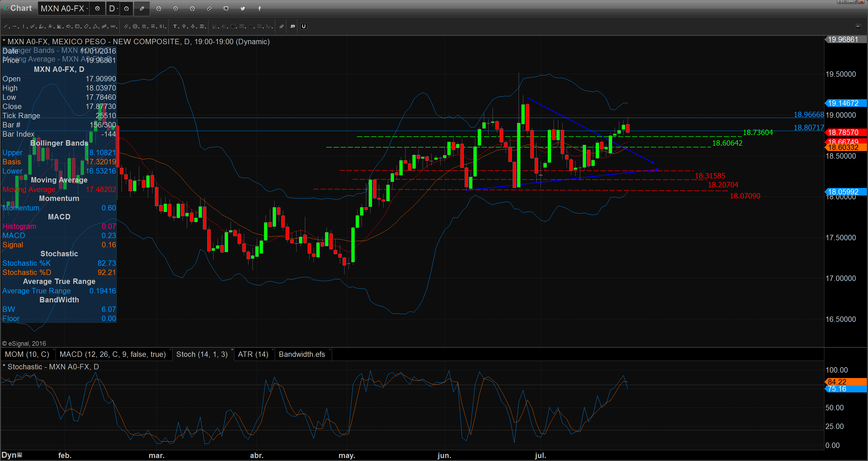The height and width of the screenshot is (461, 868).
Task: Open the alerts icon menu
Action: point(192,9)
